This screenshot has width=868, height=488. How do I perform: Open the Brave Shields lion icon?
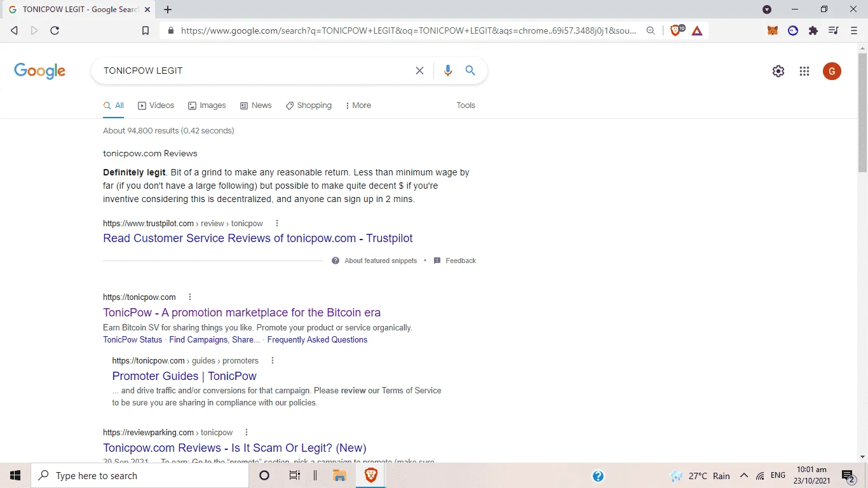[x=677, y=30]
